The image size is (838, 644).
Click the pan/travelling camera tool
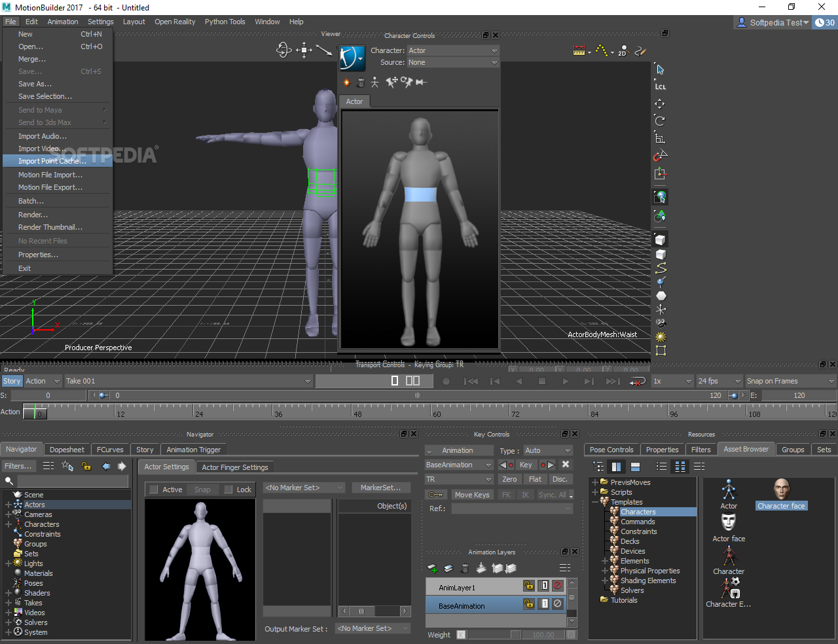click(x=304, y=50)
